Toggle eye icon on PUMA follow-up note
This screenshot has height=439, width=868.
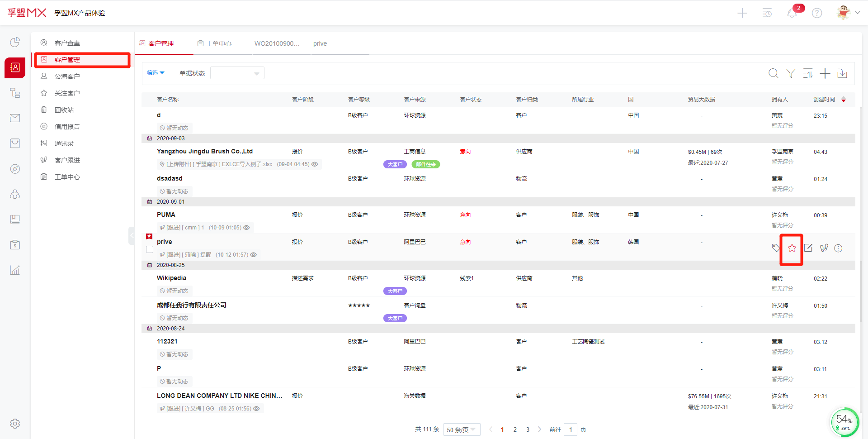247,228
